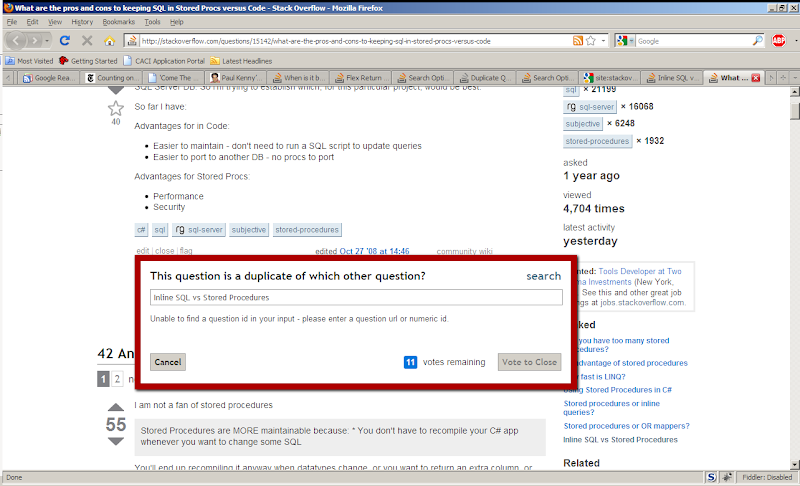Click the duplicate question input field
This screenshot has width=800, height=486.
pyautogui.click(x=356, y=297)
